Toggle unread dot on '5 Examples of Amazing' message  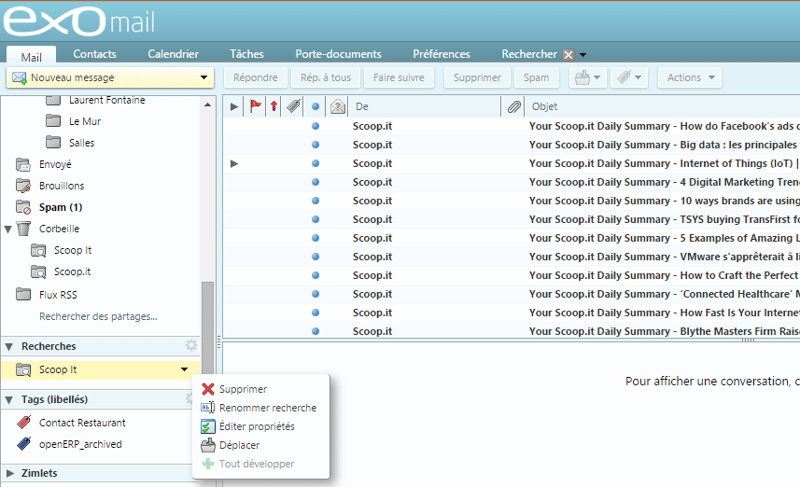(315, 238)
